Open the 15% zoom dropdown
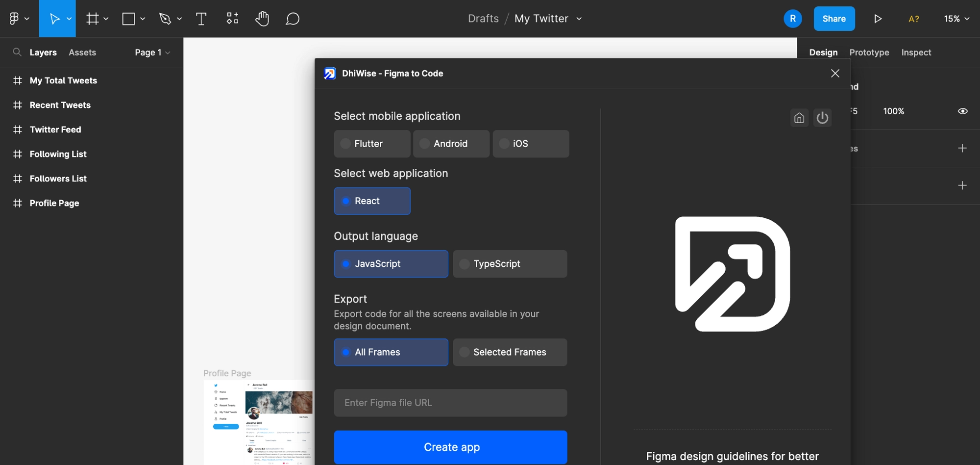 click(x=956, y=19)
